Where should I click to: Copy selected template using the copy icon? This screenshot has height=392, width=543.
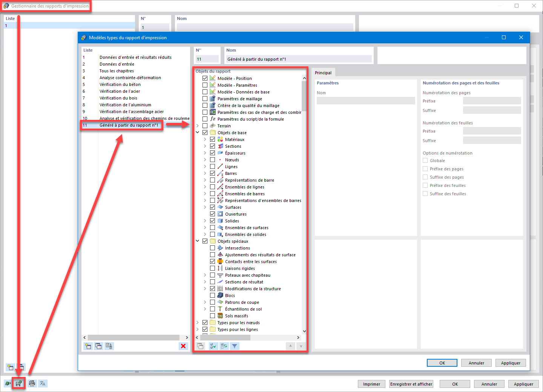[98, 346]
